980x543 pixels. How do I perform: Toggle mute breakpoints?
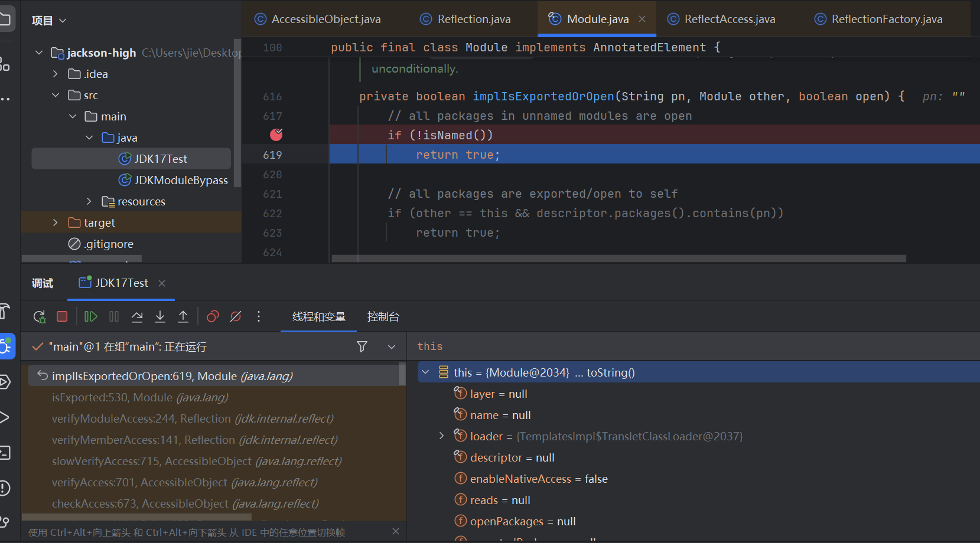[x=236, y=317]
